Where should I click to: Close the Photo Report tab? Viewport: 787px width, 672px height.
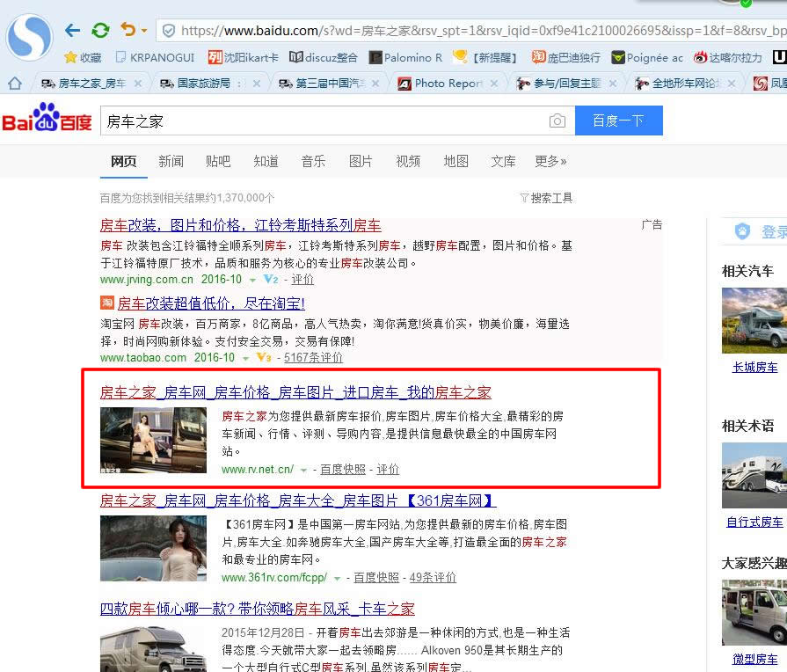pos(494,84)
